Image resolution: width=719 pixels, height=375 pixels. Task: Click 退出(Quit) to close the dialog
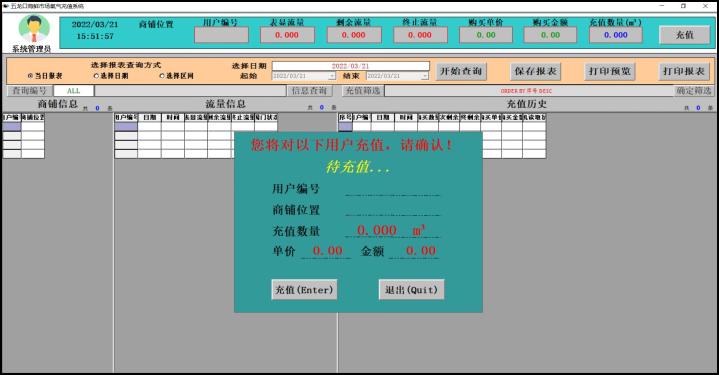pyautogui.click(x=411, y=290)
